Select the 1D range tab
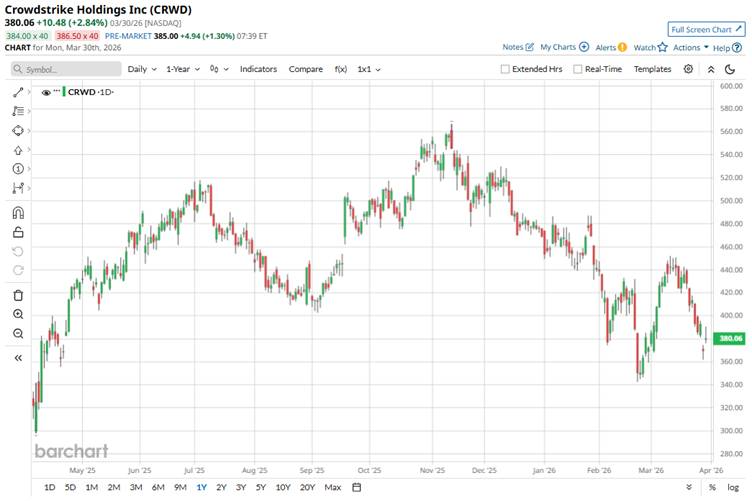752x501 pixels. coord(49,487)
